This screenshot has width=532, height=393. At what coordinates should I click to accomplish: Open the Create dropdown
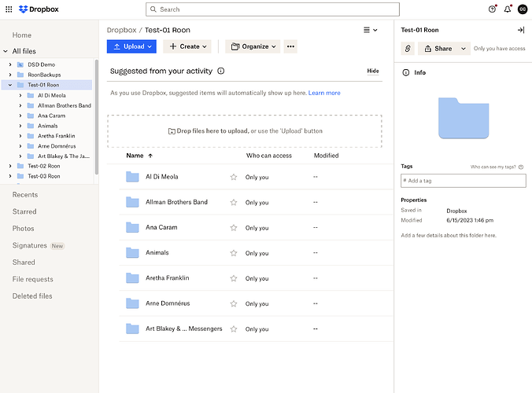[187, 46]
